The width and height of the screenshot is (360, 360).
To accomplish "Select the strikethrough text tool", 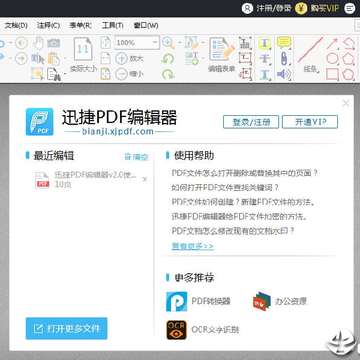I will 265,59.
